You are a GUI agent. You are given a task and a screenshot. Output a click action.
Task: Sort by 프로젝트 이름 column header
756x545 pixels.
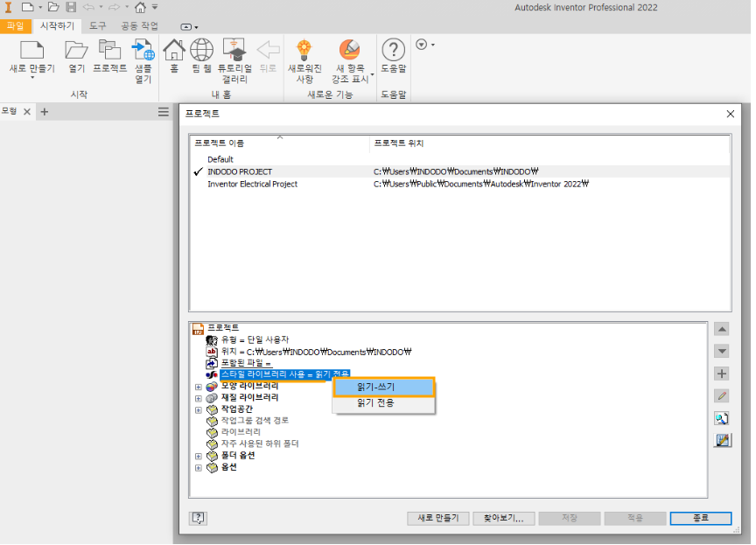coord(280,143)
